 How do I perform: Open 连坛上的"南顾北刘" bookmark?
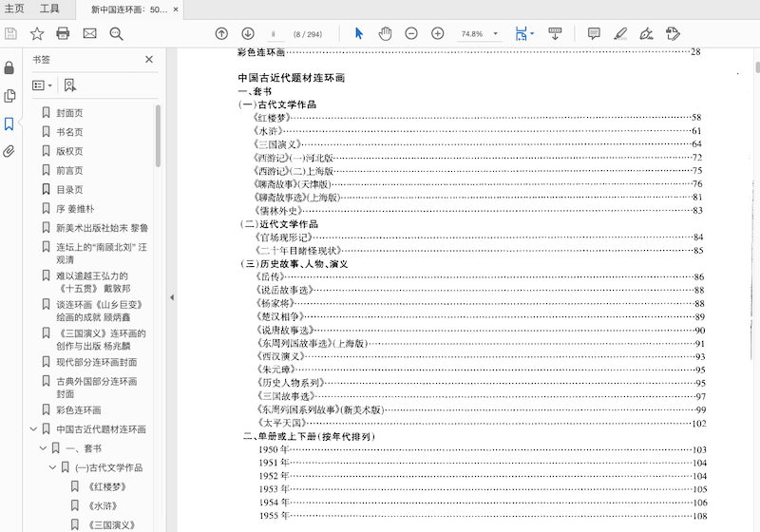[102, 254]
